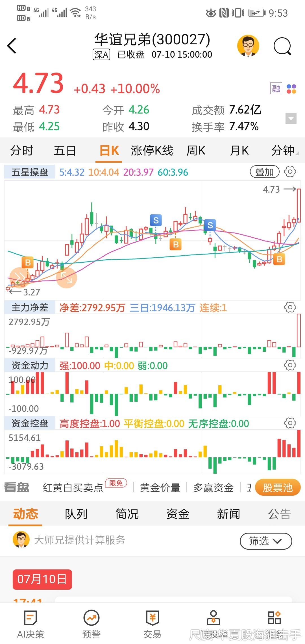The image size is (305, 644).
Task: Open 资金动力 settings gear
Action: click(x=290, y=365)
